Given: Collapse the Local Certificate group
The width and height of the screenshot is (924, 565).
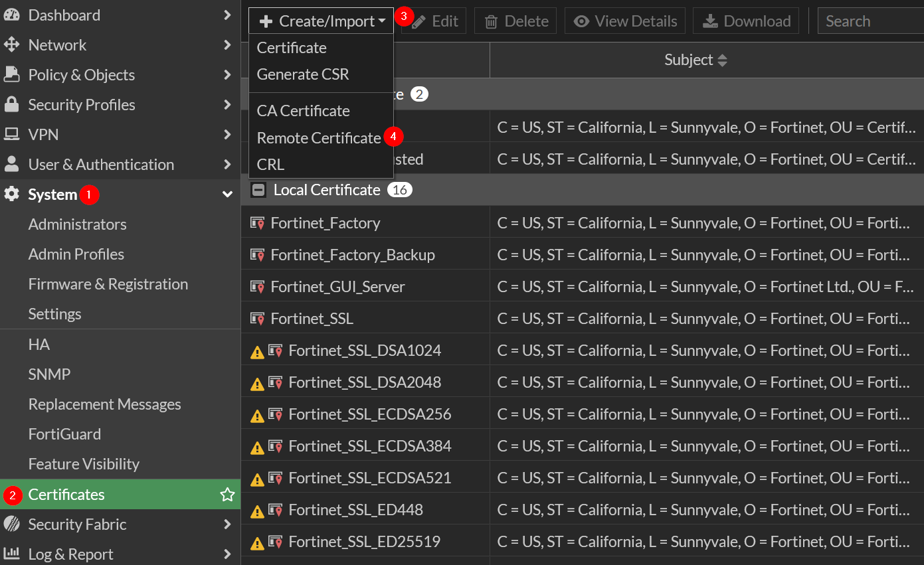Looking at the screenshot, I should (x=258, y=191).
